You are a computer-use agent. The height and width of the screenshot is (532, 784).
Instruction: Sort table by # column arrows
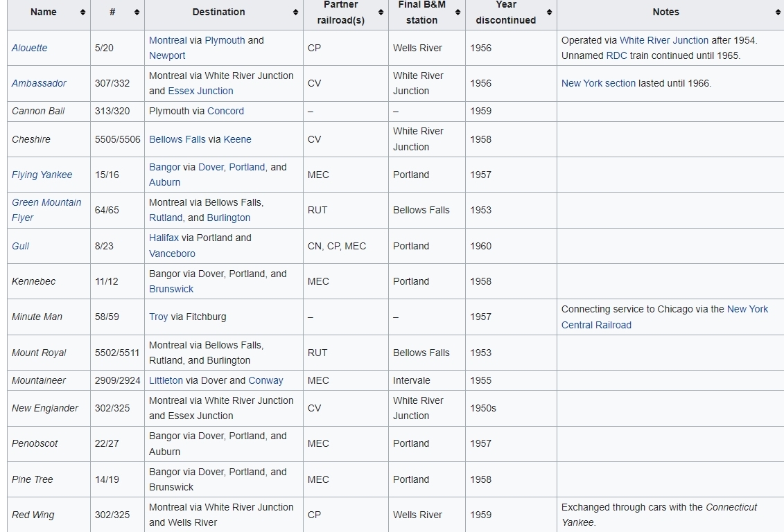point(137,12)
